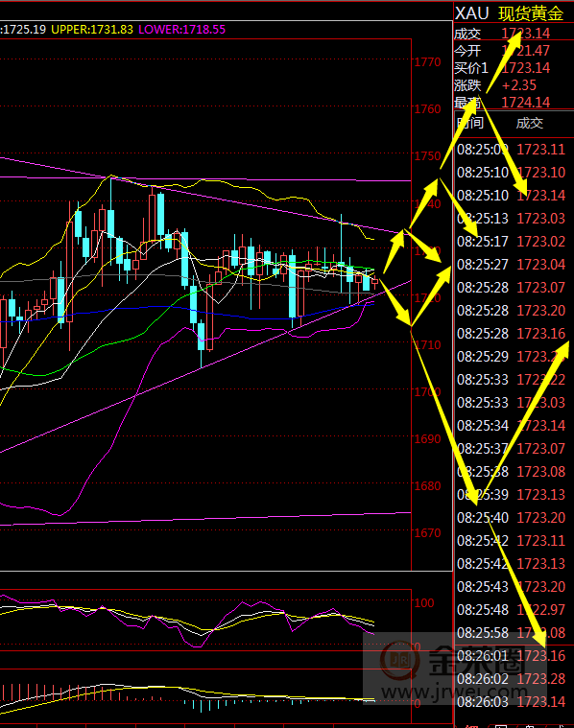Select the tick price 1723.02
The image size is (574, 728).
541,242
